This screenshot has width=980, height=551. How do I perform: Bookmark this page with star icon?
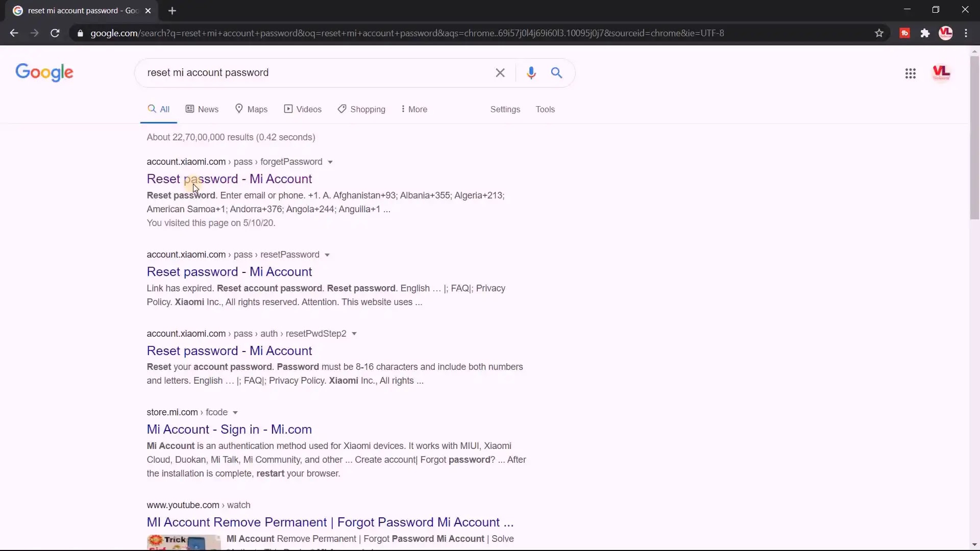pyautogui.click(x=879, y=33)
